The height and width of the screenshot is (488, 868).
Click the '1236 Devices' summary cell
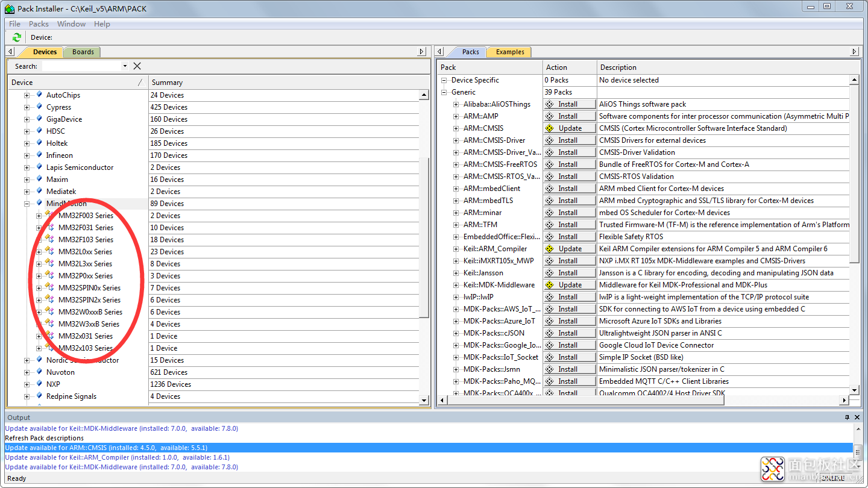coord(171,384)
